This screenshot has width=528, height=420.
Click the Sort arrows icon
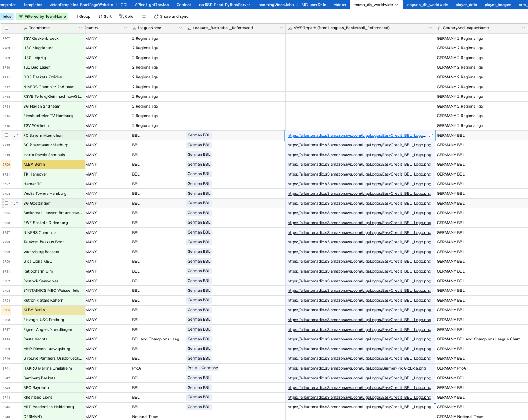click(x=100, y=17)
